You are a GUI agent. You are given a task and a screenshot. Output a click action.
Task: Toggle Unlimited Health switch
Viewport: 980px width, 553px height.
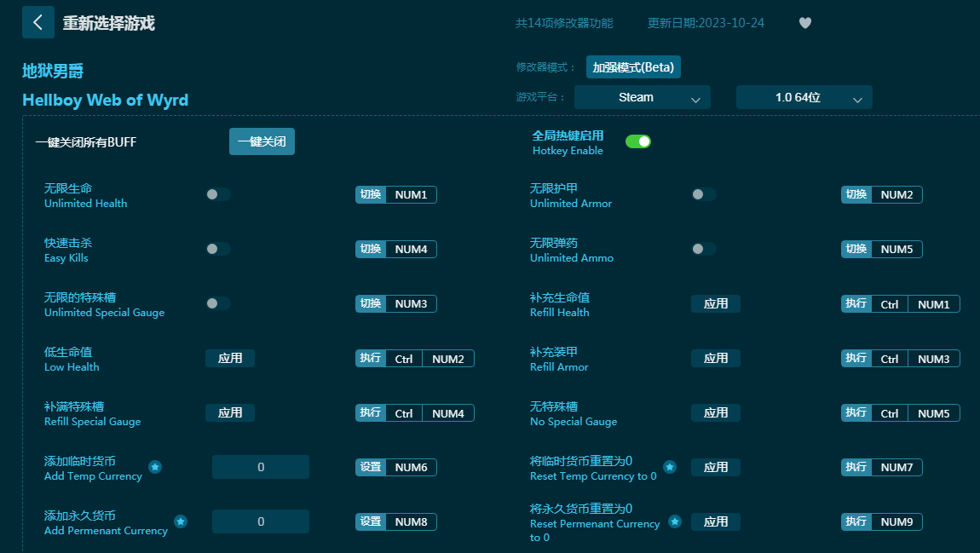click(217, 194)
